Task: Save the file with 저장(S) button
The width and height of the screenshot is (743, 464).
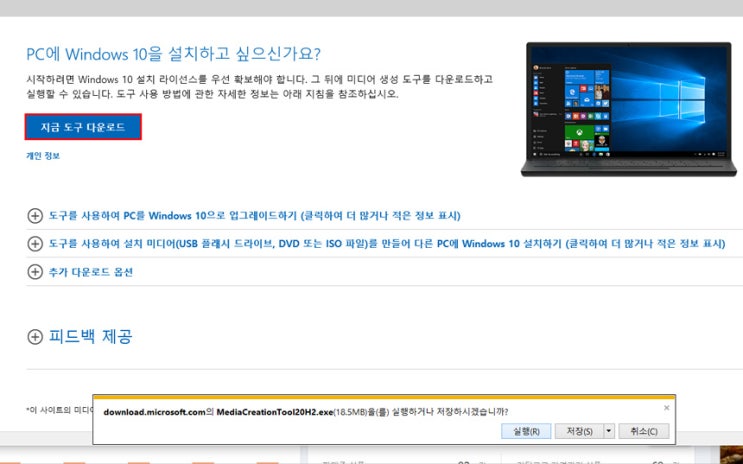Action: [580, 431]
